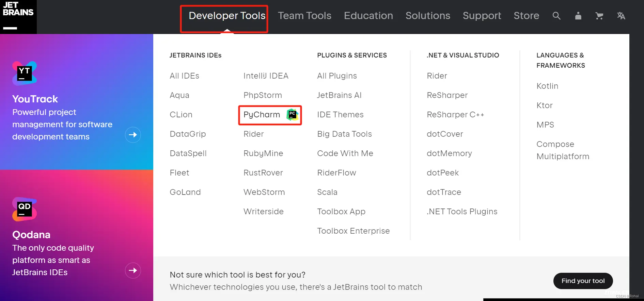Viewport: 644px width, 301px height.
Task: Open the shopping cart icon
Action: click(599, 16)
